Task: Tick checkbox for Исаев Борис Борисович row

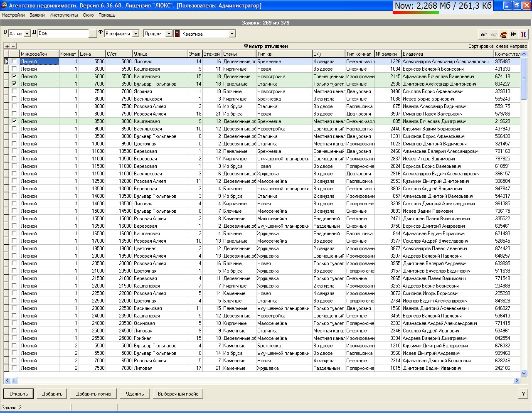Action: pos(15,99)
